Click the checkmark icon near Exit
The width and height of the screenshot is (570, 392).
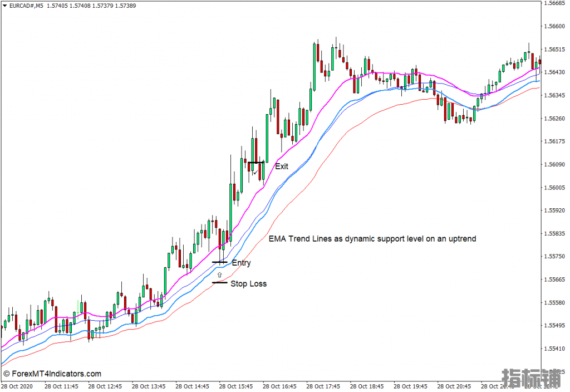pos(255,173)
